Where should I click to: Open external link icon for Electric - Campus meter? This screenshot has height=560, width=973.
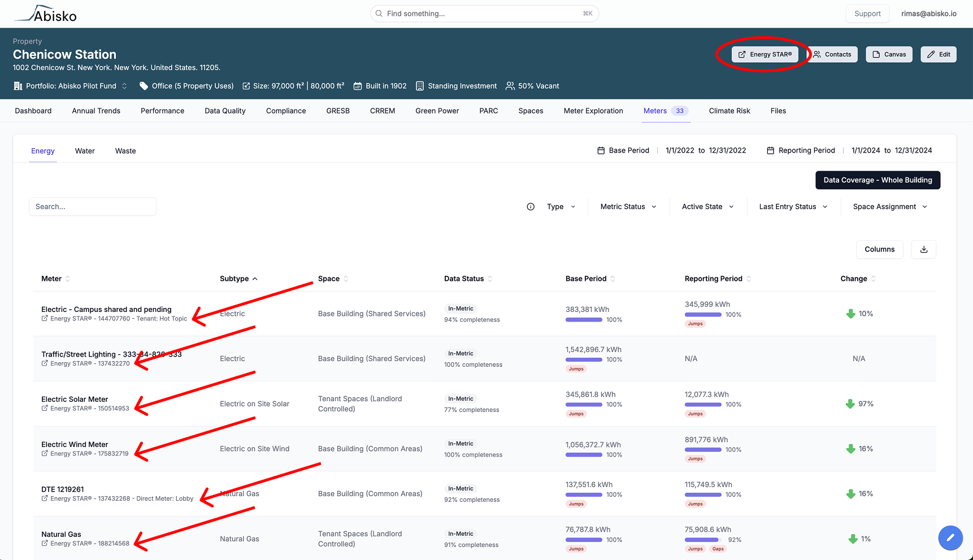pyautogui.click(x=45, y=319)
